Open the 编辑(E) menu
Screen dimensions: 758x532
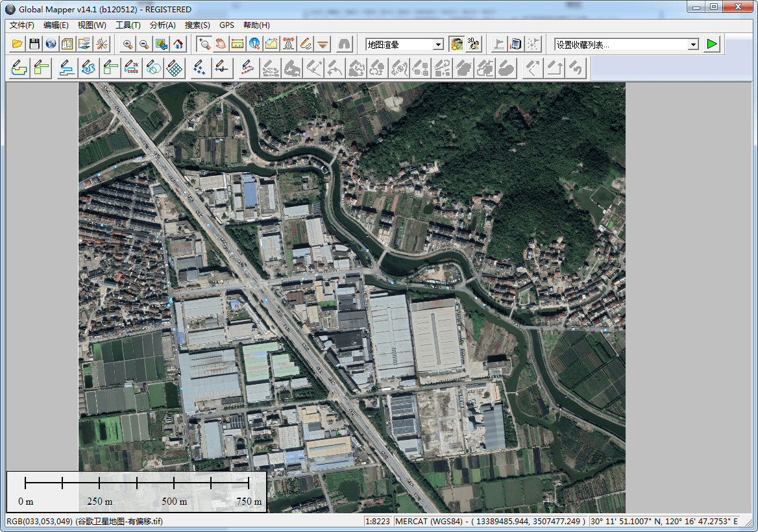56,25
